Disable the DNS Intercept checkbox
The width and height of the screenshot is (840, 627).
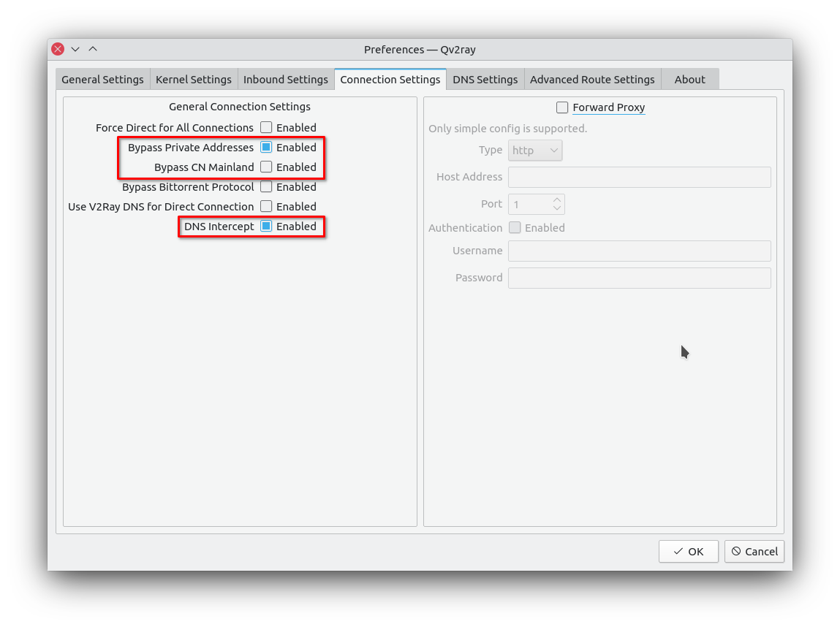[x=266, y=226]
